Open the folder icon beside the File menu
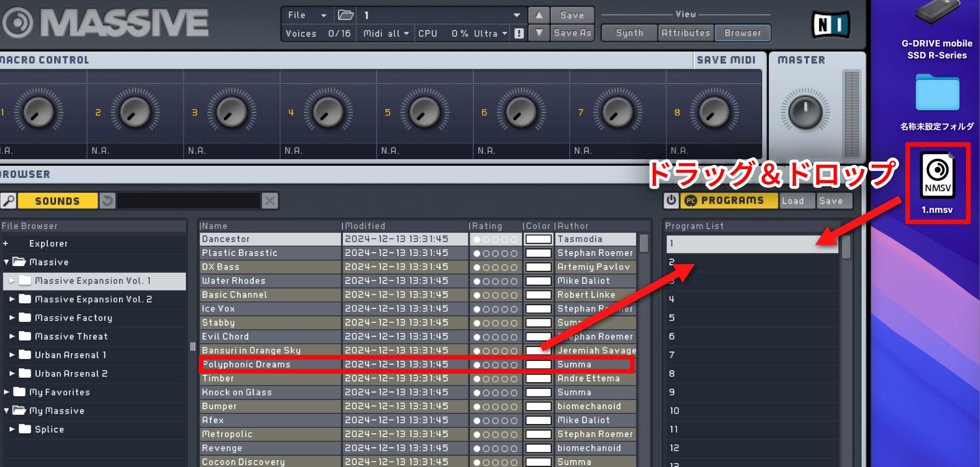This screenshot has width=980, height=467. [x=345, y=14]
